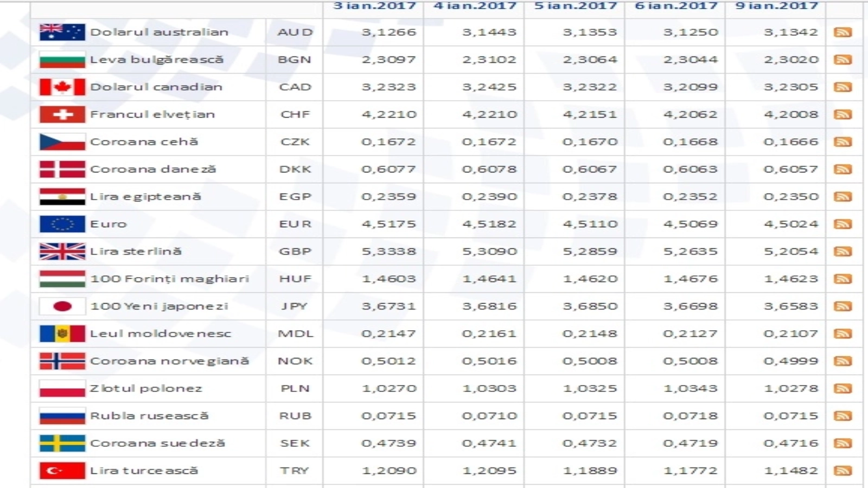Open the RSS feed for Euro row

tap(843, 224)
